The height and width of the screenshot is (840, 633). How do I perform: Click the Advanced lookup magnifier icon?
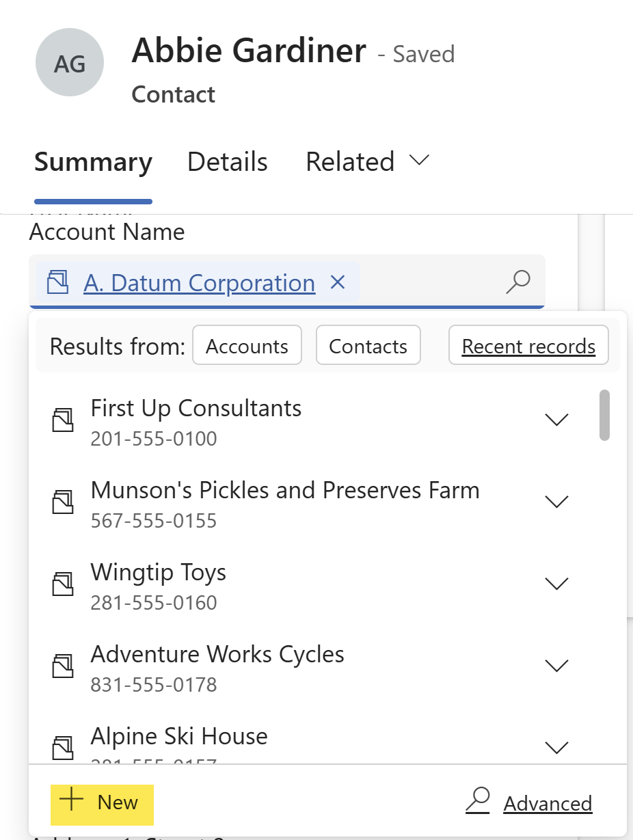(x=478, y=801)
